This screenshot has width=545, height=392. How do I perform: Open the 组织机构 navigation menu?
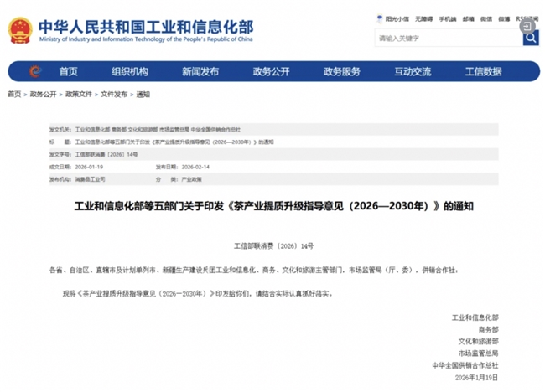point(130,71)
